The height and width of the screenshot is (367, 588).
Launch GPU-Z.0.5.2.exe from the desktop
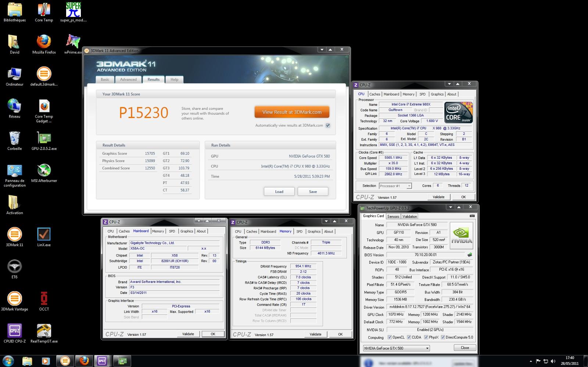point(44,141)
